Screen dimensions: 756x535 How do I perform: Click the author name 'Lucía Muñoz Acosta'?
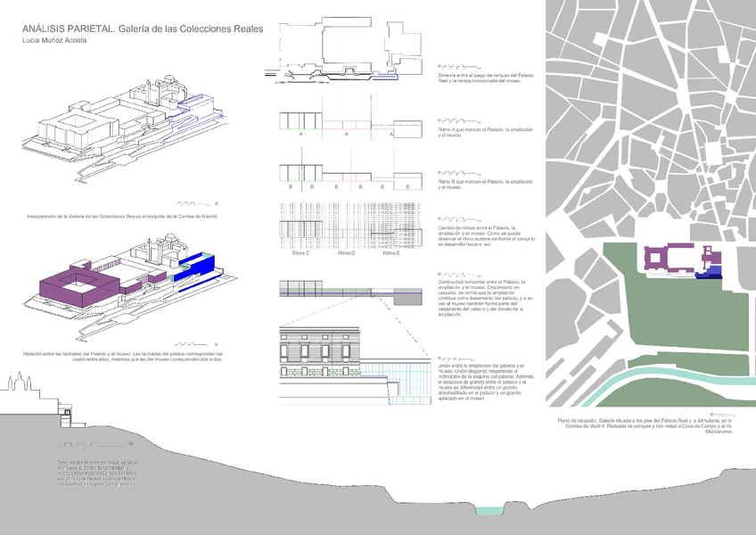tap(54, 40)
